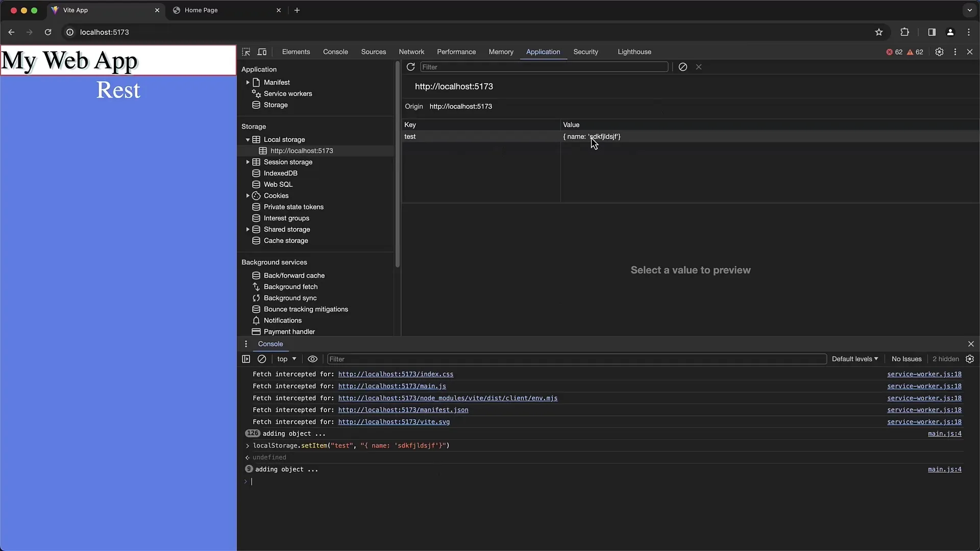Click the device emulation icon in toolbar

(x=262, y=52)
